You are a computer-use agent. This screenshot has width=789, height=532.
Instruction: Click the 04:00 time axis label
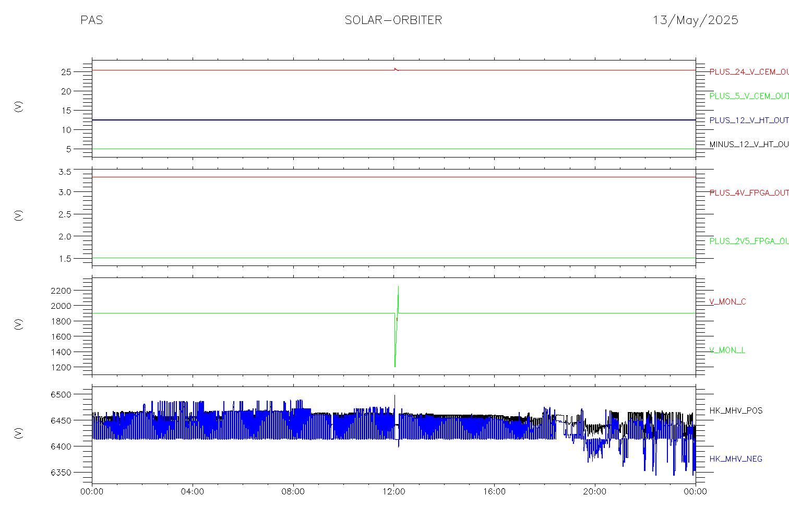(193, 492)
